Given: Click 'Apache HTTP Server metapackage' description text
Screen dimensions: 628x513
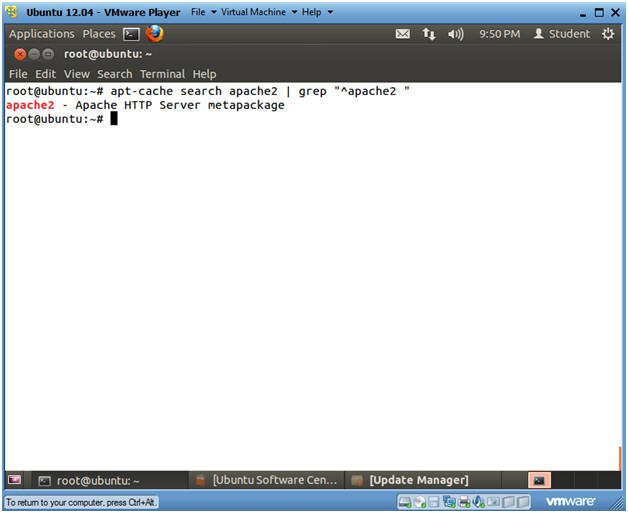Looking at the screenshot, I should coord(180,105).
